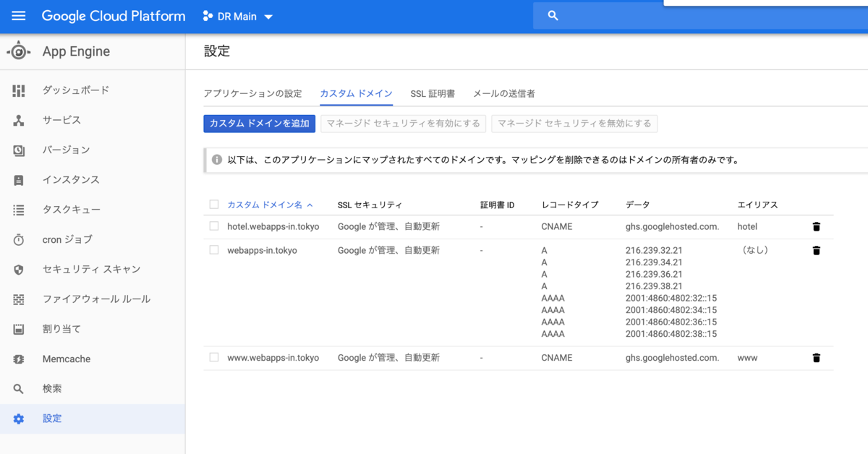Viewport: 868px width, 454px height.
Task: Click マネージド セキュリティを有効にする button
Action: tap(404, 124)
